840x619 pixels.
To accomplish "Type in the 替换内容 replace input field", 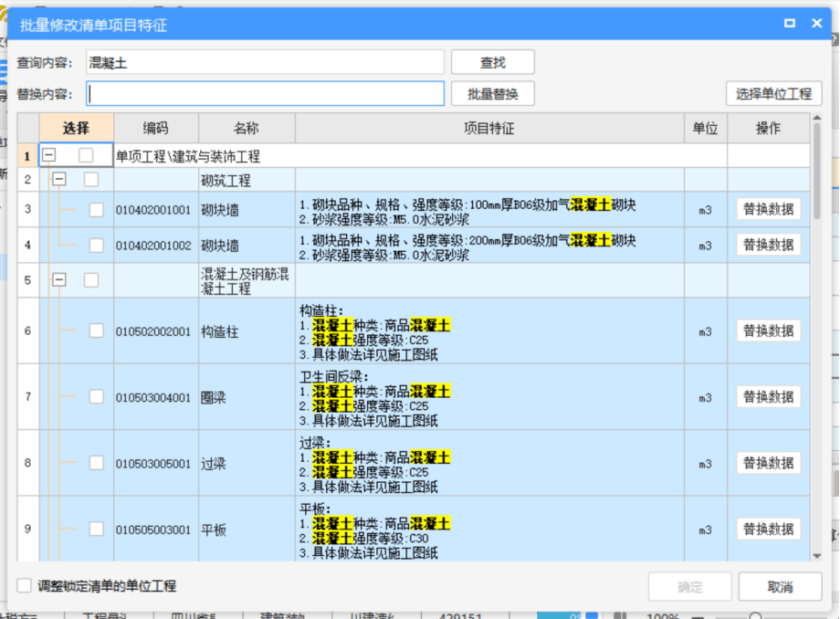I will [265, 94].
